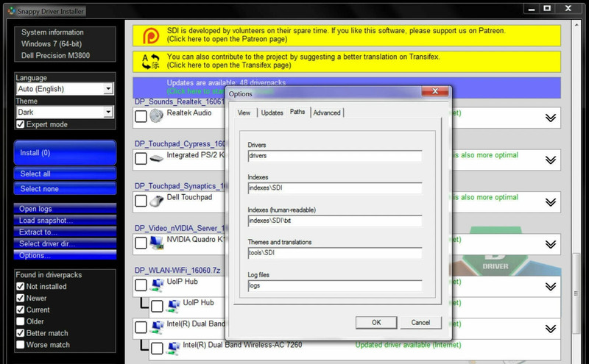This screenshot has width=589, height=364.
Task: Click the NVIDIA Quadro display icon
Action: coord(156,243)
